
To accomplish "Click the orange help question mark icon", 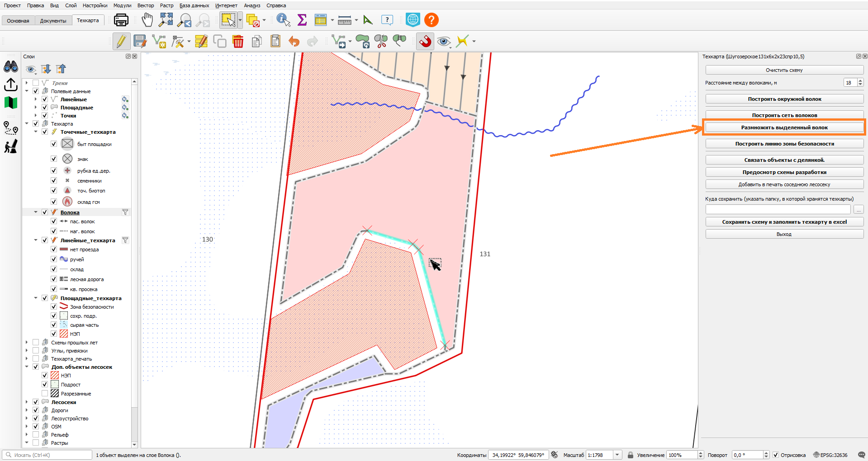I will (432, 20).
